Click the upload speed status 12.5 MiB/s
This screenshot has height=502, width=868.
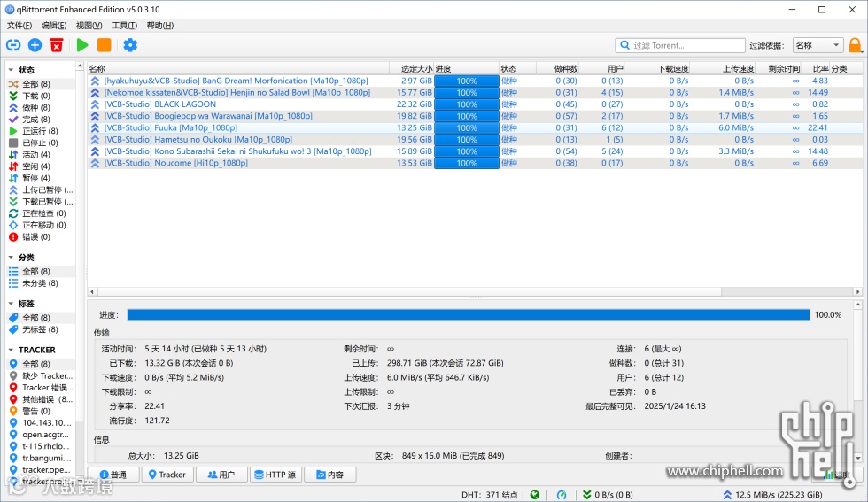(x=774, y=495)
